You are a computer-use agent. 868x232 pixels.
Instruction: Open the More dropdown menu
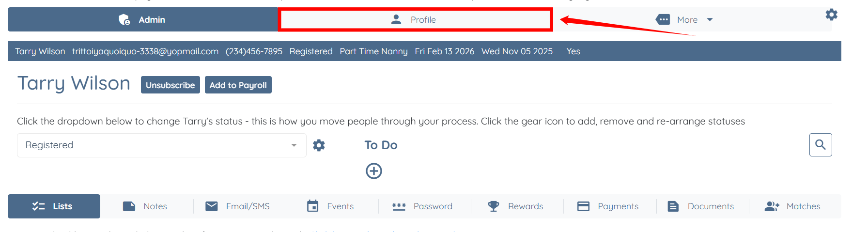(x=684, y=19)
